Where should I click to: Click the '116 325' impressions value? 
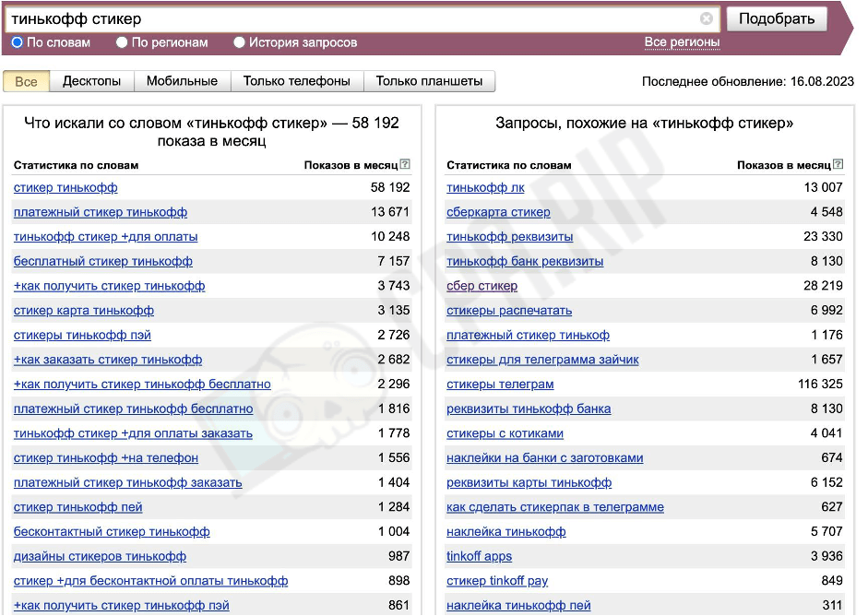820,385
